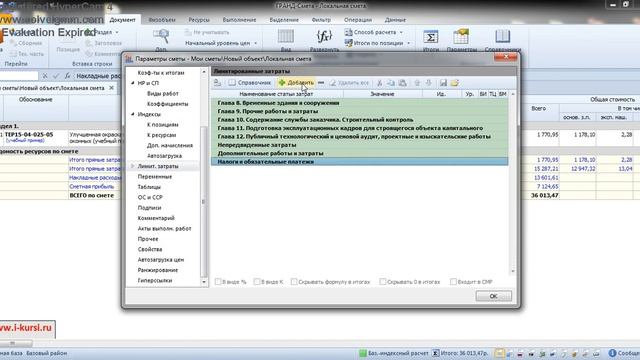Click the scissors cut icon in dialog toolbar

379,83
